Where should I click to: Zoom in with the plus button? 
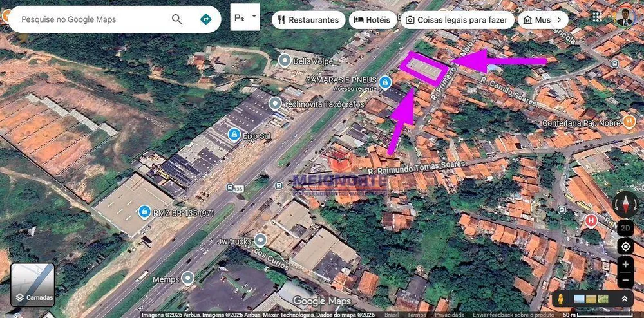tap(625, 265)
